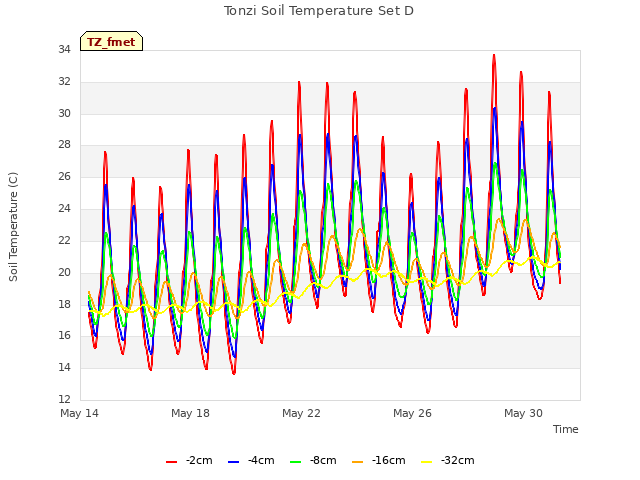Select the -2cm legend label
Viewport: 640px width, 480px height.
(199, 460)
